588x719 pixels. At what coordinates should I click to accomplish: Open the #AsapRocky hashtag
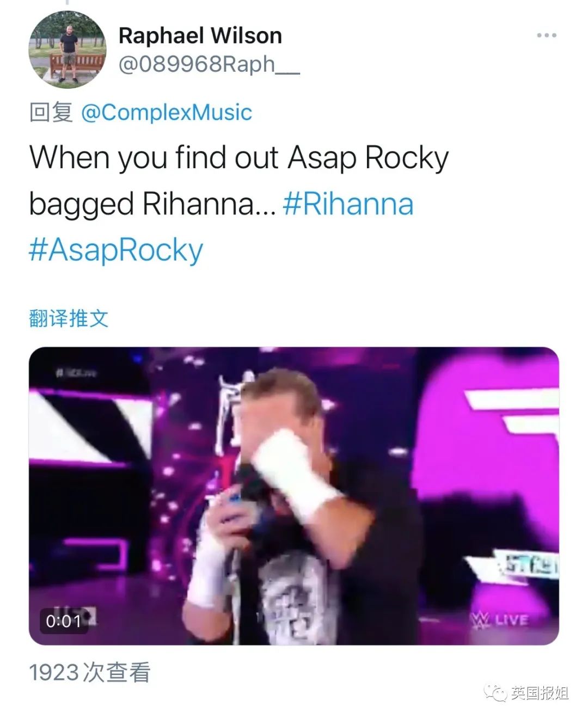116,250
